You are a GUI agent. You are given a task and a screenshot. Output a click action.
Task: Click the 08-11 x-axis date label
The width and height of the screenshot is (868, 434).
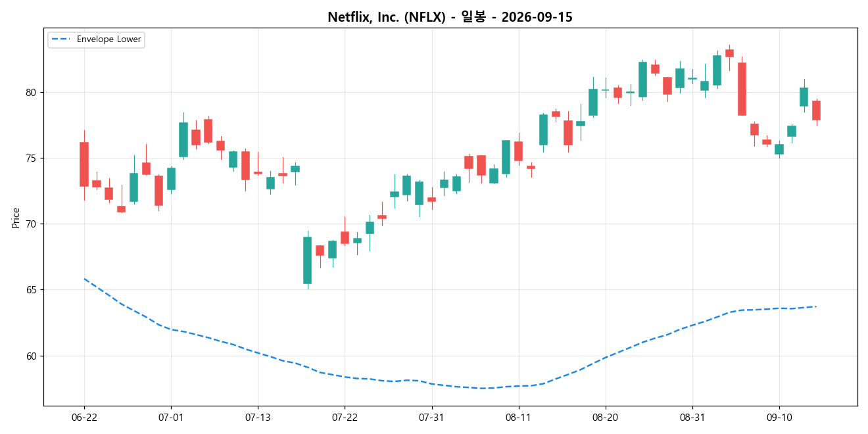click(x=518, y=418)
